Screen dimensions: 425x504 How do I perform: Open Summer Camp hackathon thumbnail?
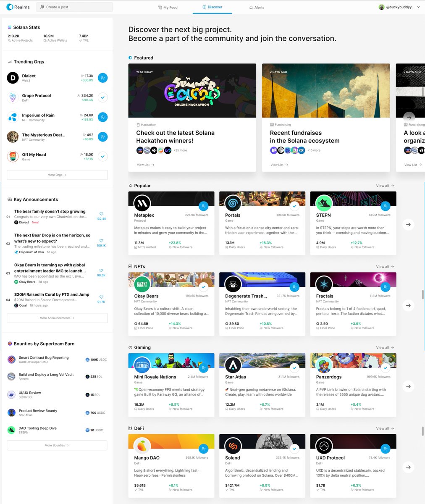pyautogui.click(x=192, y=91)
